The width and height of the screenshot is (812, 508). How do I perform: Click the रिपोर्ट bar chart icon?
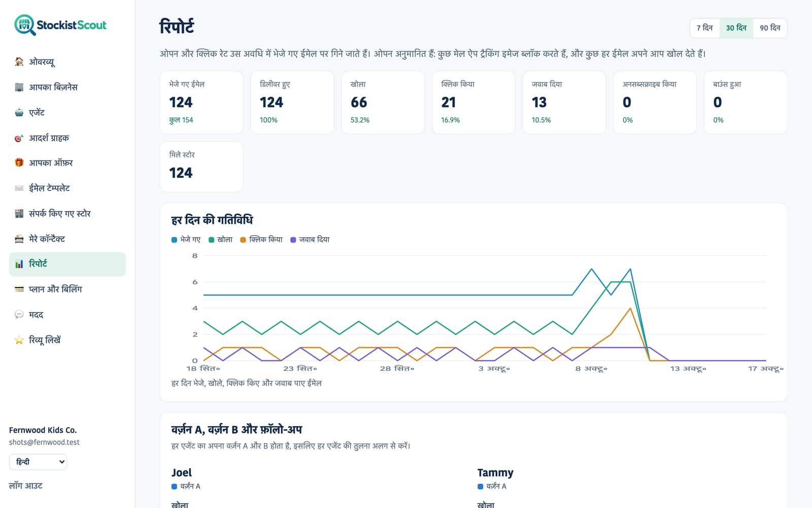[x=19, y=264]
